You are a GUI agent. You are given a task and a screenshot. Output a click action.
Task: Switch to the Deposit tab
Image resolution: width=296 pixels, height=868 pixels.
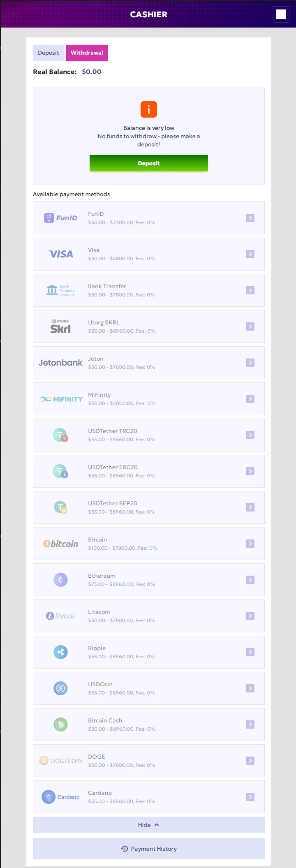(x=49, y=53)
